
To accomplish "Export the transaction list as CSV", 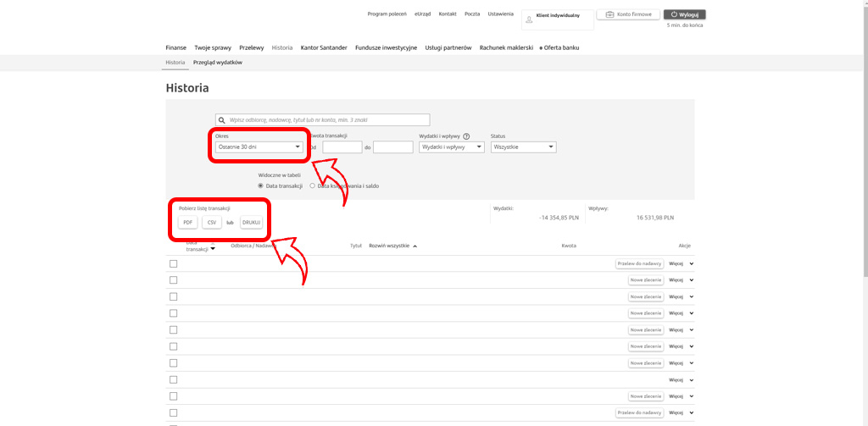I will point(212,223).
